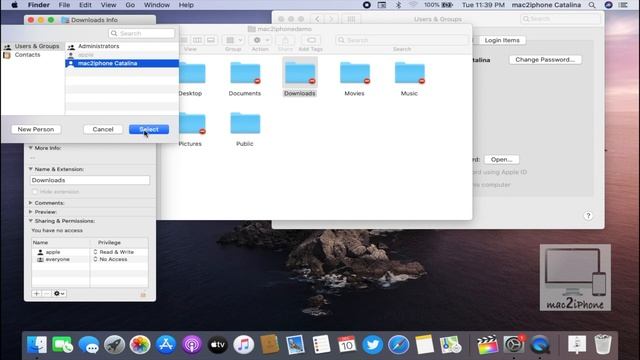Open Finder toolbar Action gear dropdown
Image resolution: width=640 pixels, height=360 pixels.
click(x=260, y=40)
